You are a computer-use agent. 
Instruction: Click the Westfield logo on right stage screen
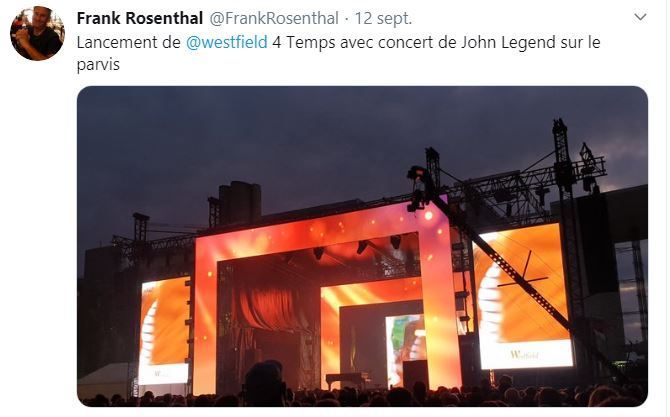(x=524, y=354)
